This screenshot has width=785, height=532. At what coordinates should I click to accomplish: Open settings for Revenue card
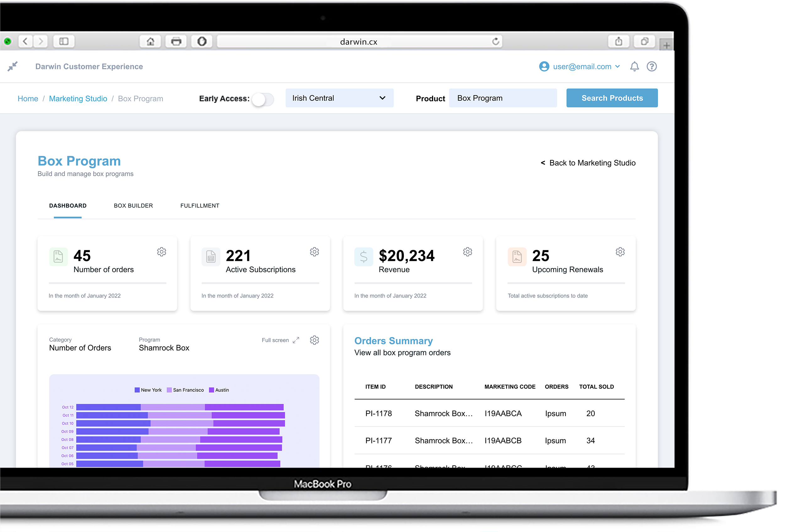coord(468,251)
